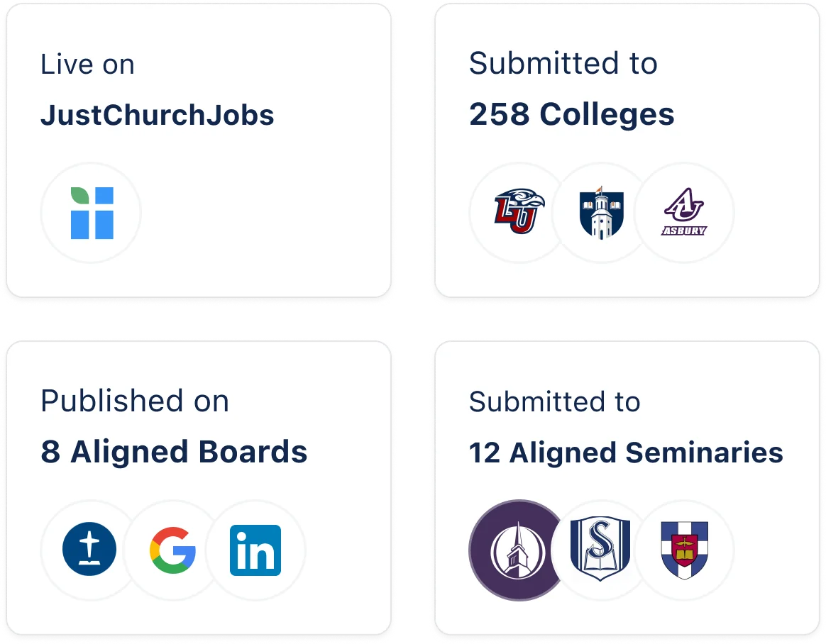
Task: Click the JustChurchJobs green leaf logo
Action: click(x=91, y=211)
